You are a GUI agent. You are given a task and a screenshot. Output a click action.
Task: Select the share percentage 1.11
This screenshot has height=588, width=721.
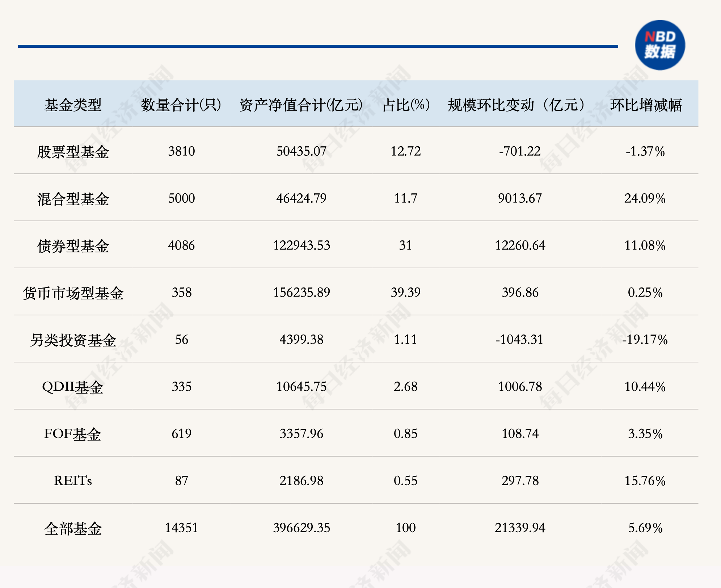405,339
